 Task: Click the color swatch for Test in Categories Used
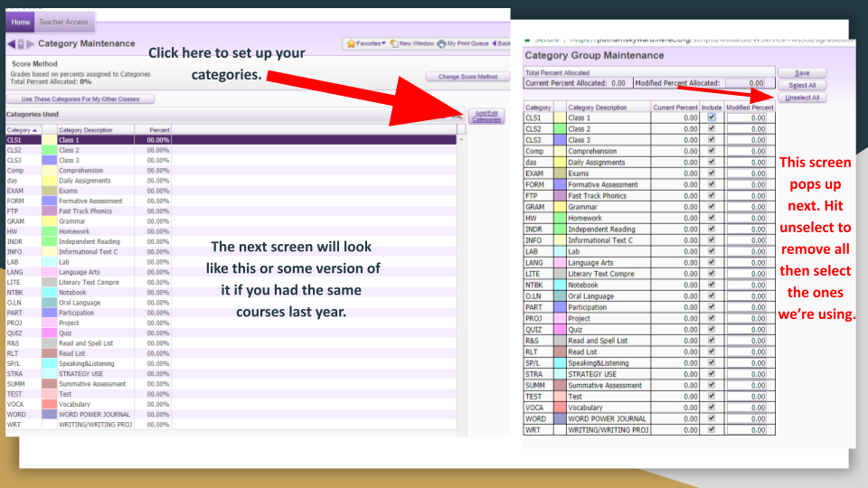pyautogui.click(x=49, y=394)
